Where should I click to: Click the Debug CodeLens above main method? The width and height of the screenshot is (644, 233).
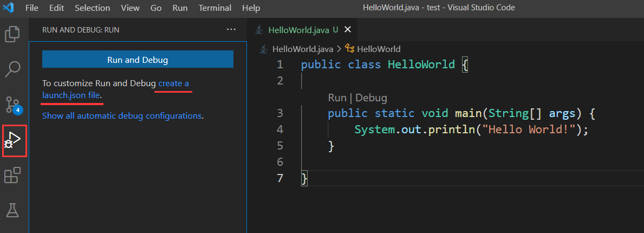pyautogui.click(x=371, y=98)
